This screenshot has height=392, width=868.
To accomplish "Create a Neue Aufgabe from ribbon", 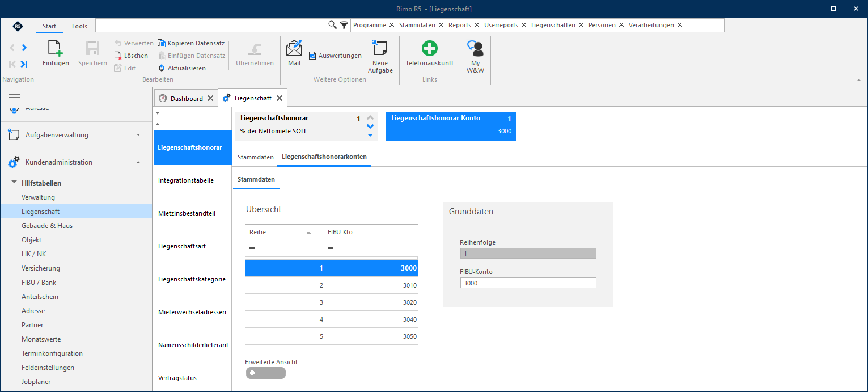I will click(379, 49).
